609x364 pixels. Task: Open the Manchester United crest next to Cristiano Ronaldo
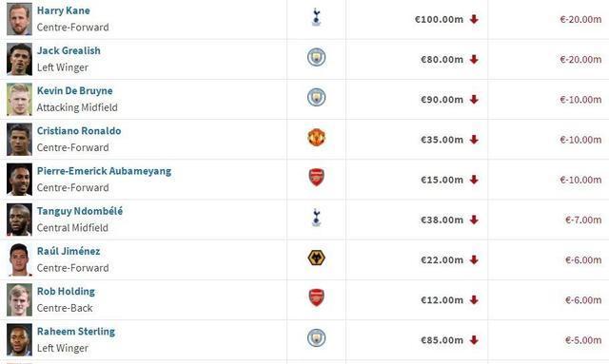(317, 138)
